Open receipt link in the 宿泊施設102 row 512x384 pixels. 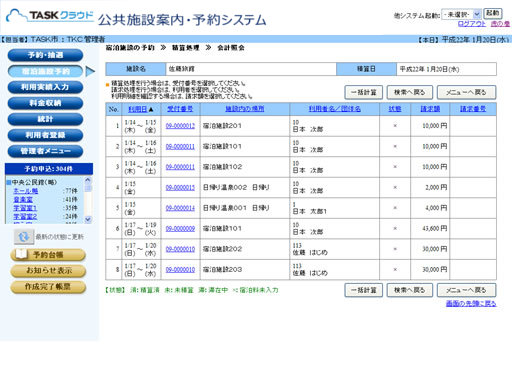180,167
